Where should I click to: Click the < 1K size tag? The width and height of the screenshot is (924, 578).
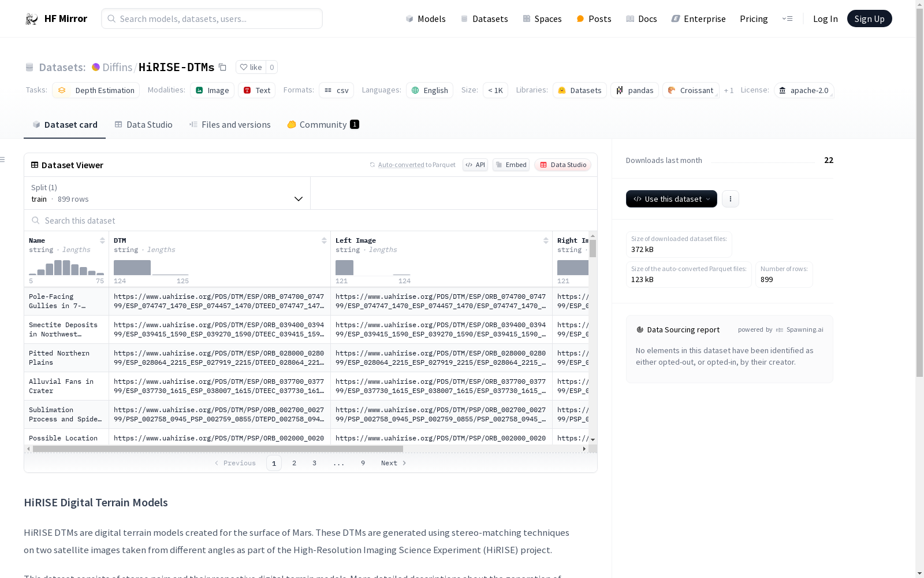[x=495, y=90]
